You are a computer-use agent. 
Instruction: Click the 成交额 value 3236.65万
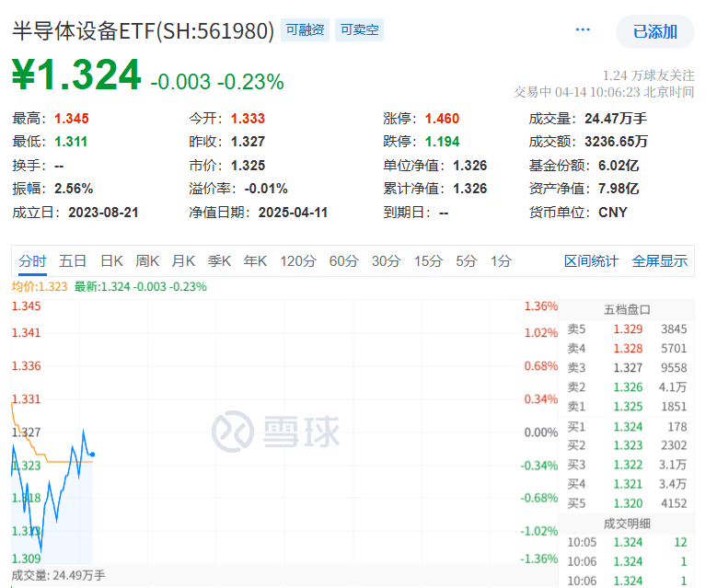pos(616,142)
